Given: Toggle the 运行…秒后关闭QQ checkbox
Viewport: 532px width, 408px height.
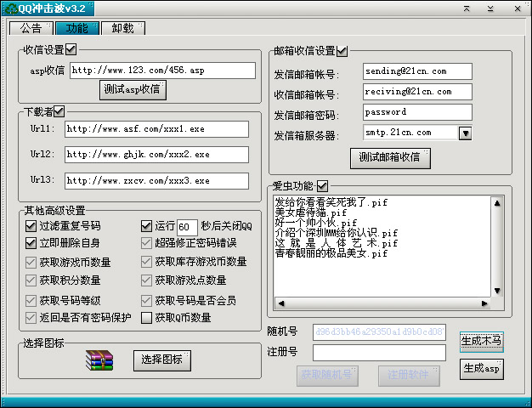Looking at the screenshot, I should [146, 226].
